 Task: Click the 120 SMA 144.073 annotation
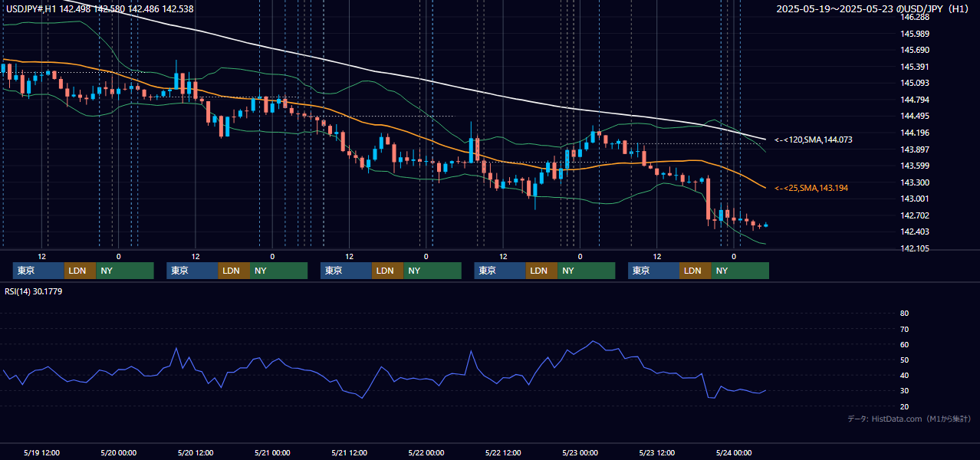click(x=814, y=140)
